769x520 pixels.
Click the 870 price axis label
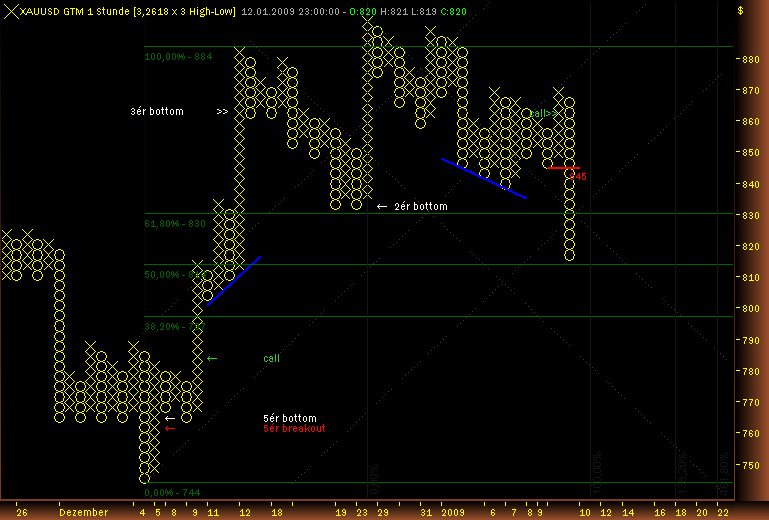click(749, 91)
